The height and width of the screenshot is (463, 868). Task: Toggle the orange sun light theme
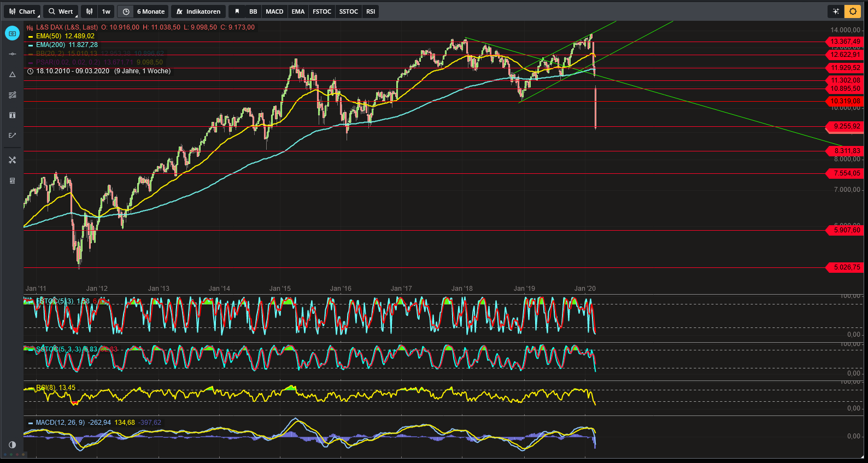[852, 11]
